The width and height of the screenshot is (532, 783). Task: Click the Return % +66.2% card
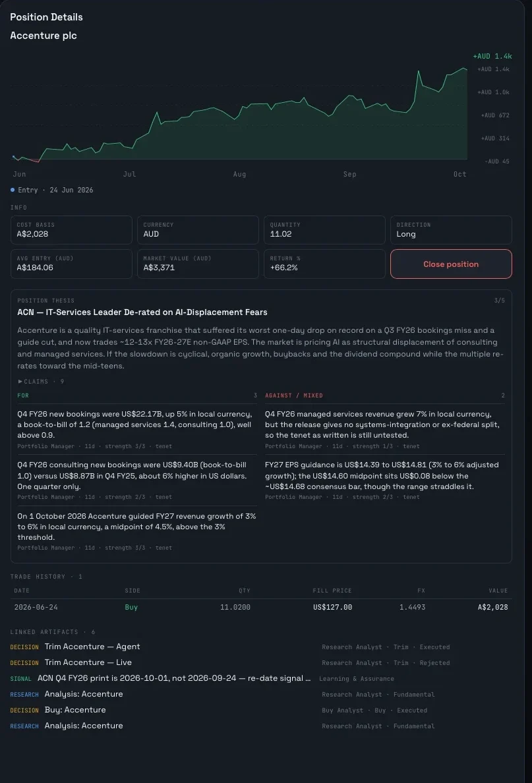pos(324,264)
